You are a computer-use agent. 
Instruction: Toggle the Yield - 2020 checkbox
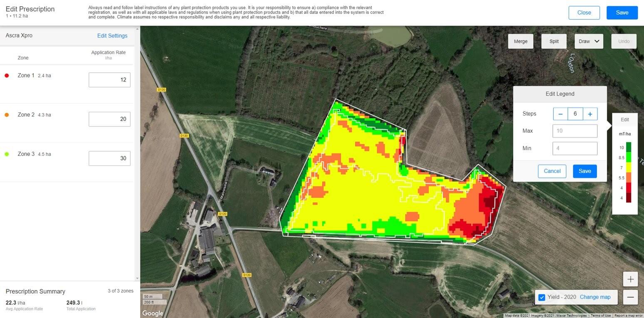(x=542, y=297)
